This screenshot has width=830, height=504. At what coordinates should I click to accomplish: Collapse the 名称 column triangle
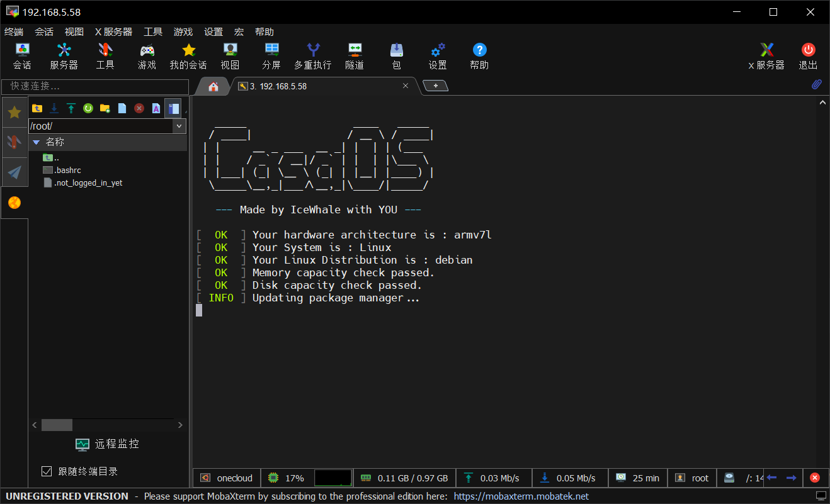pos(37,142)
